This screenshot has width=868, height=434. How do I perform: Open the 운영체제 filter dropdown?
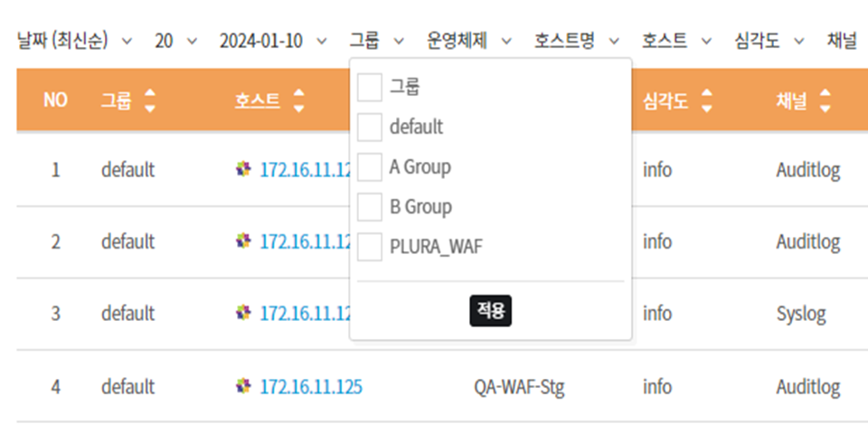[468, 41]
